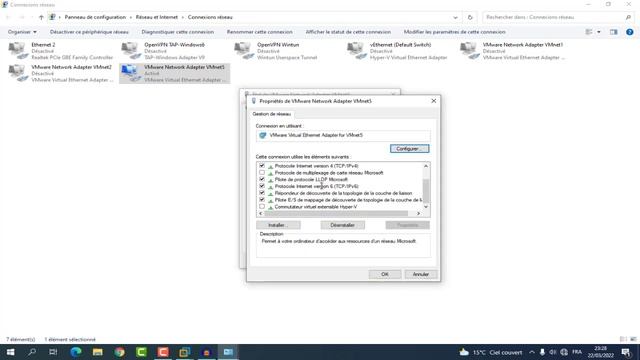Uncheck Pilote E/S de mappage de découverte

[x=262, y=200]
